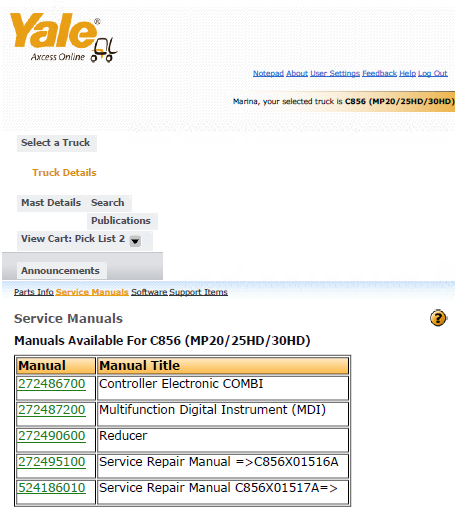
Task: Click the Service Manuals page heading
Action: pos(68,319)
